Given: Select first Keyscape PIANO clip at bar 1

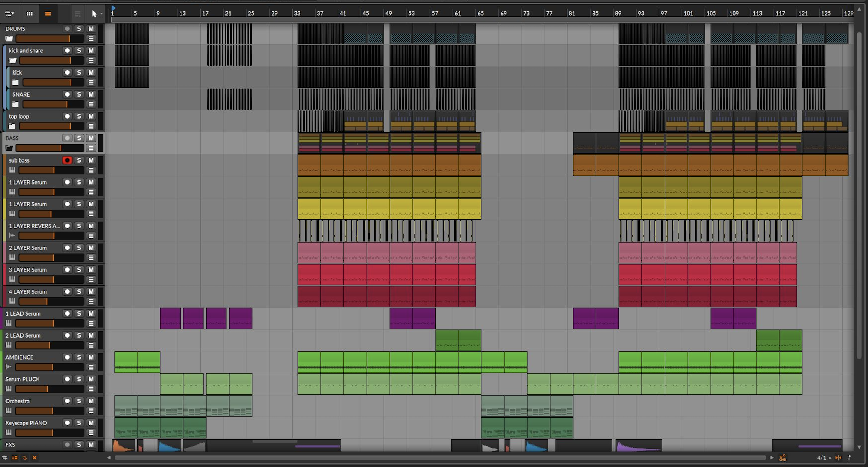Looking at the screenshot, I should click(x=126, y=428).
